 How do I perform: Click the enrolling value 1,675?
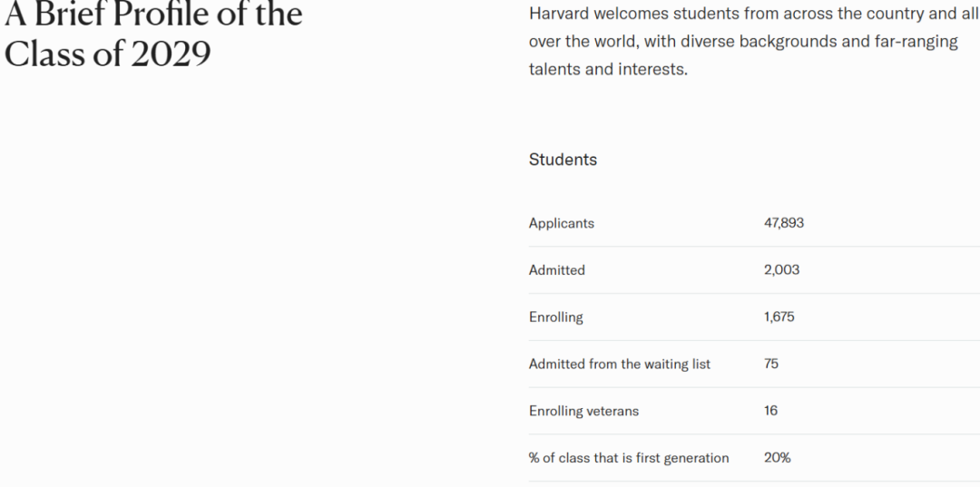(779, 317)
